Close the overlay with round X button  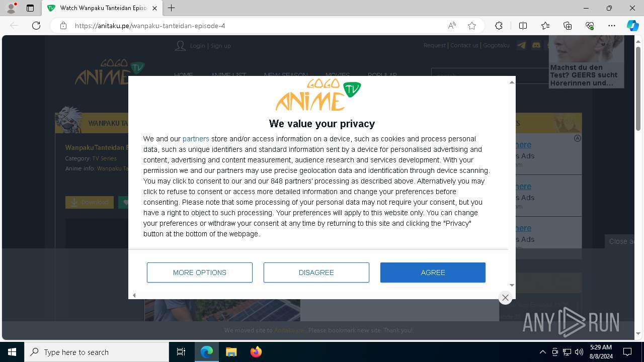(x=505, y=298)
